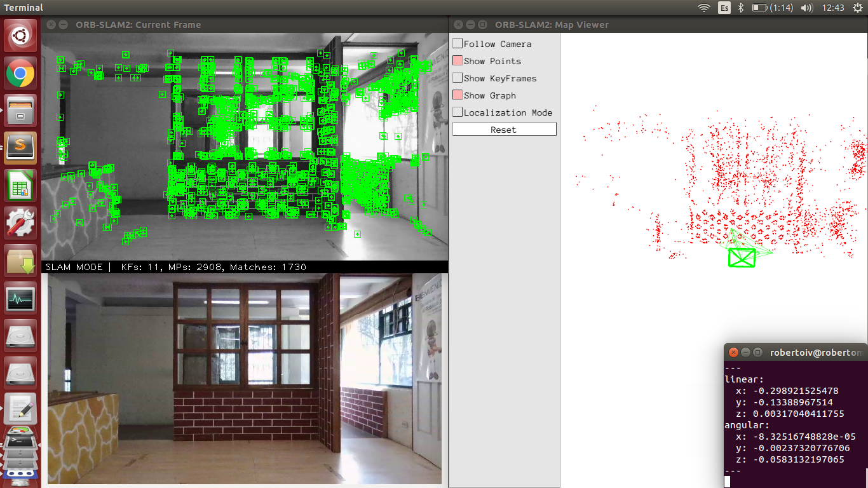Open the Files manager launcher icon
The image size is (868, 488).
coord(20,111)
